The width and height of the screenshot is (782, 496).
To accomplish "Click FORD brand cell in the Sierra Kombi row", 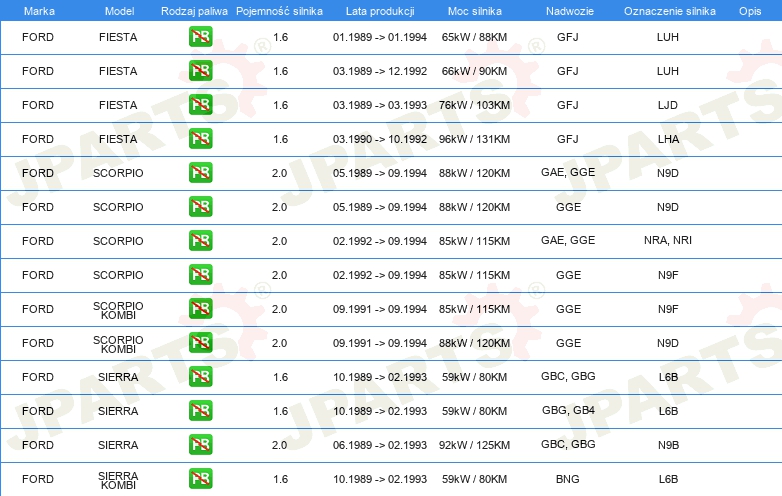I will 38,479.
